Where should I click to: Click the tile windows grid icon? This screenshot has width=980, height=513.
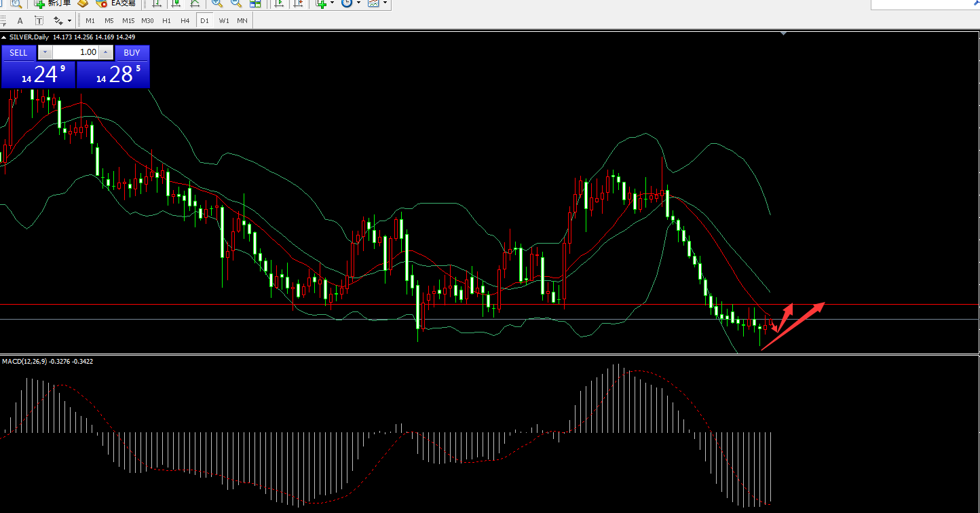coord(255,3)
